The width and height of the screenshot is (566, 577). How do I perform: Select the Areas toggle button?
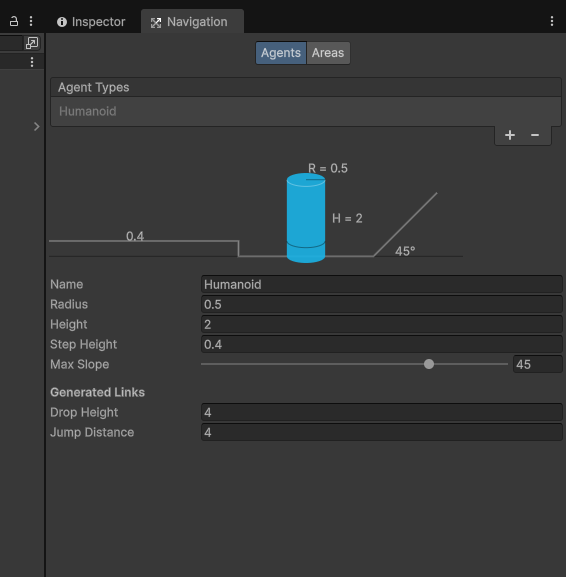[x=328, y=53]
